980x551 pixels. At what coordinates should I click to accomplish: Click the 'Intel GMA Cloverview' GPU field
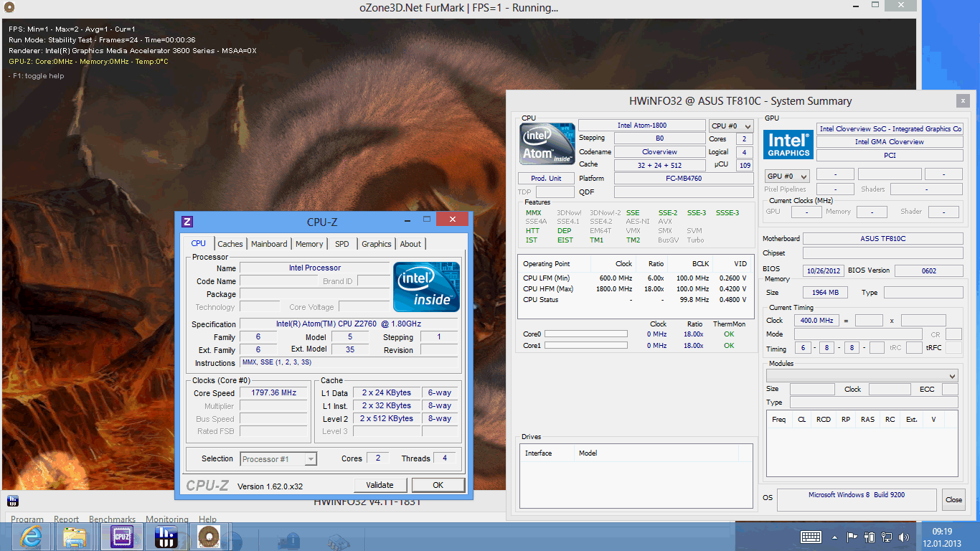point(890,141)
